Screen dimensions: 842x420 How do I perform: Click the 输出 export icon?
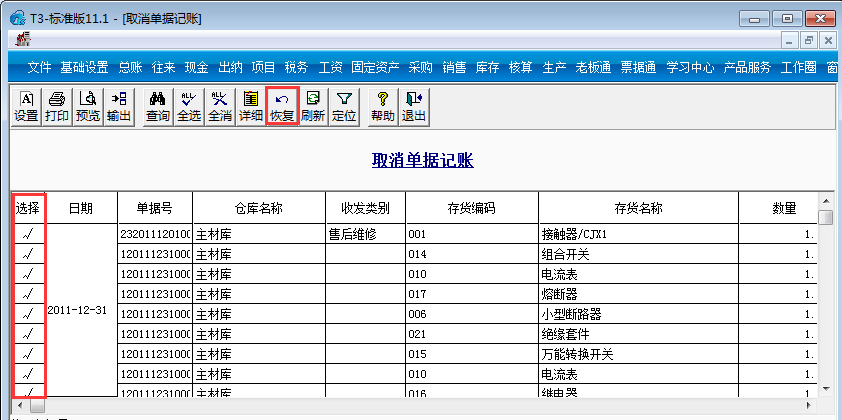click(x=119, y=107)
